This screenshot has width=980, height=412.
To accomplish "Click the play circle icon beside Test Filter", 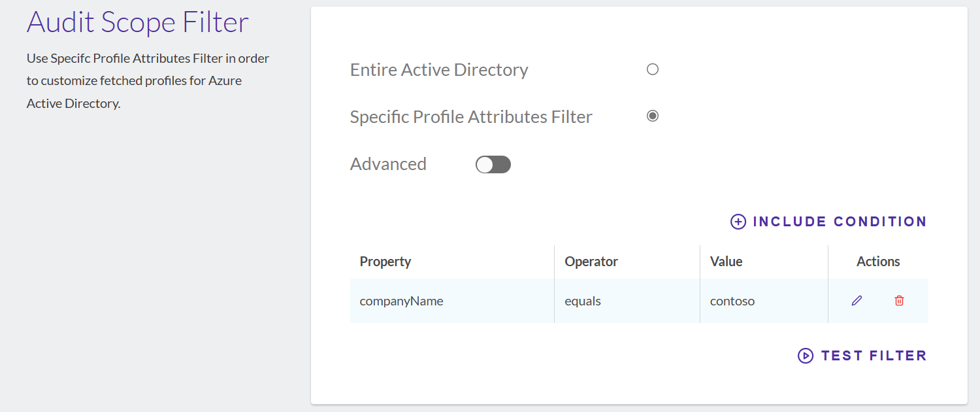I will 806,356.
